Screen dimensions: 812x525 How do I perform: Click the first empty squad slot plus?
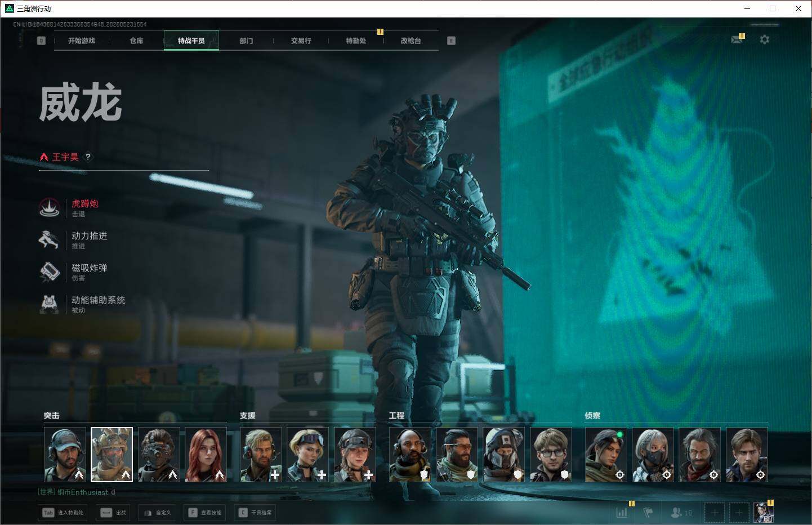pyautogui.click(x=715, y=513)
